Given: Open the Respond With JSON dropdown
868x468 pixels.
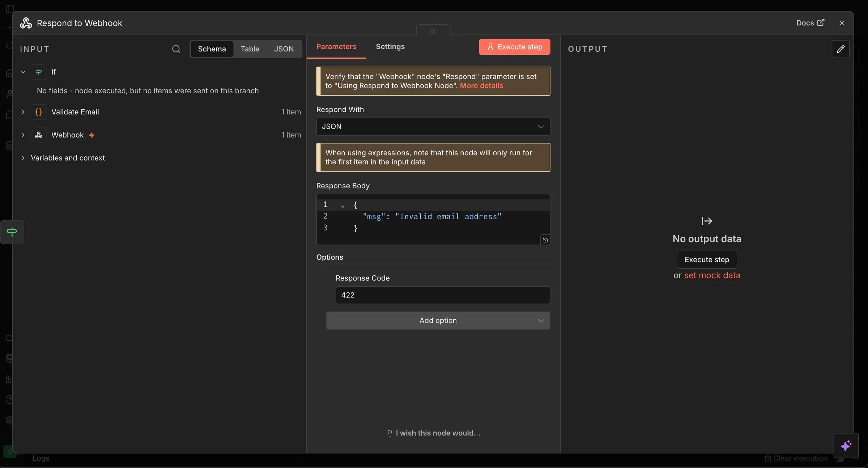Looking at the screenshot, I should tap(433, 126).
